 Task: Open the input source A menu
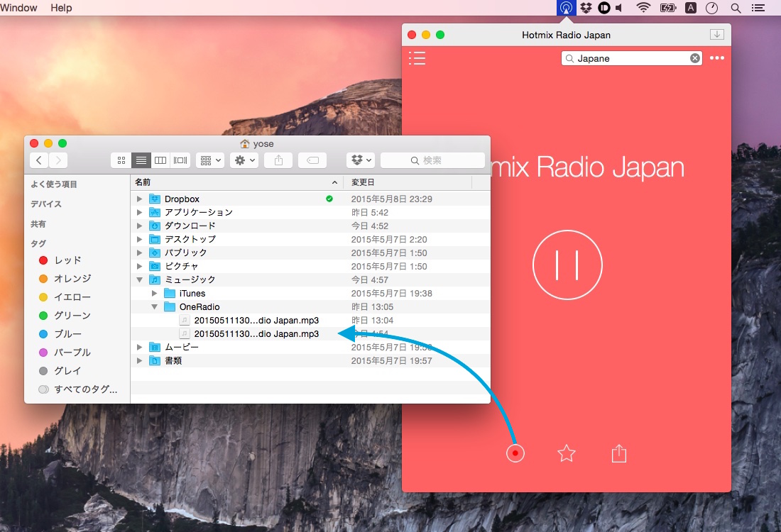click(691, 8)
